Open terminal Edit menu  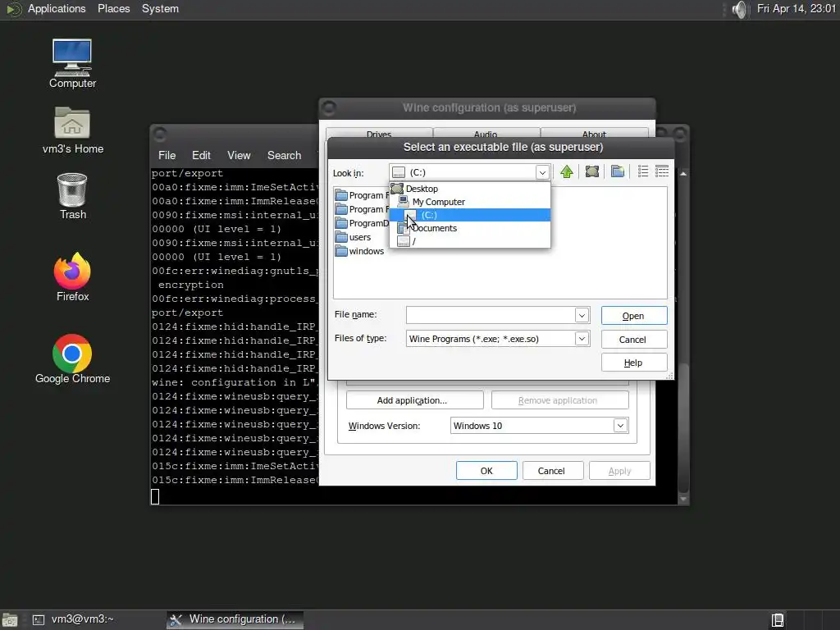click(x=201, y=155)
